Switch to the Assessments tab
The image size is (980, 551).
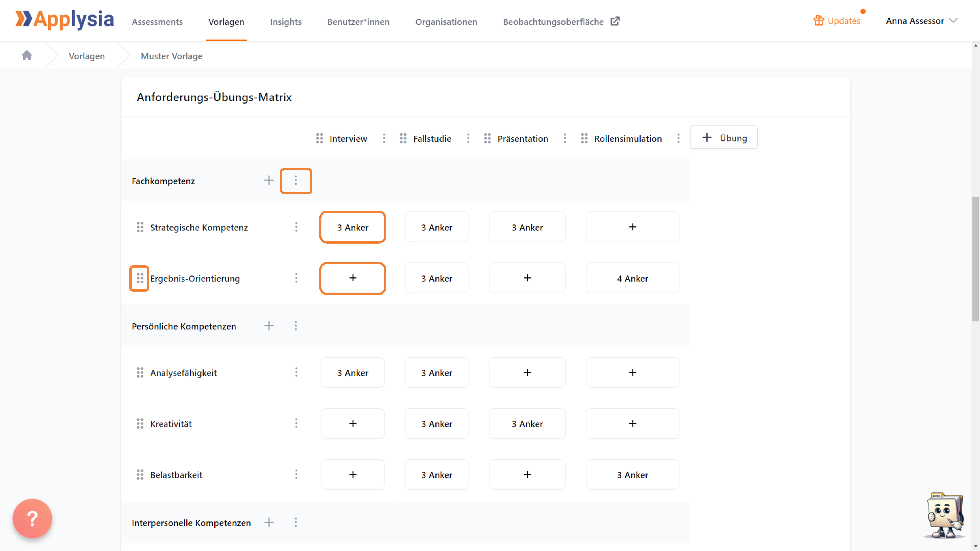point(157,22)
